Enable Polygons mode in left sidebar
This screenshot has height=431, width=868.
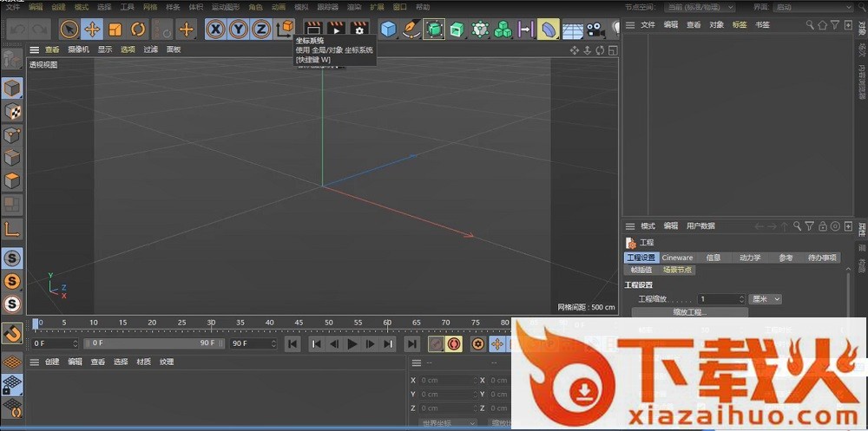click(13, 181)
